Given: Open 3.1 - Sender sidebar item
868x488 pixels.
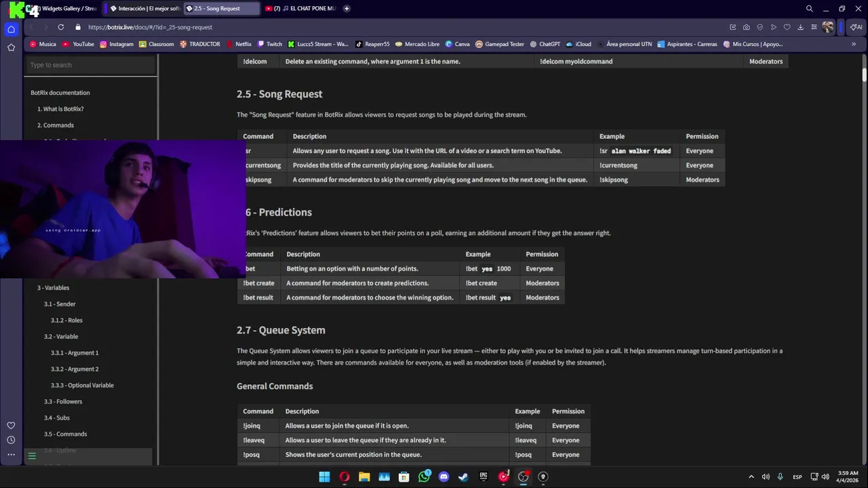Looking at the screenshot, I should [x=60, y=304].
